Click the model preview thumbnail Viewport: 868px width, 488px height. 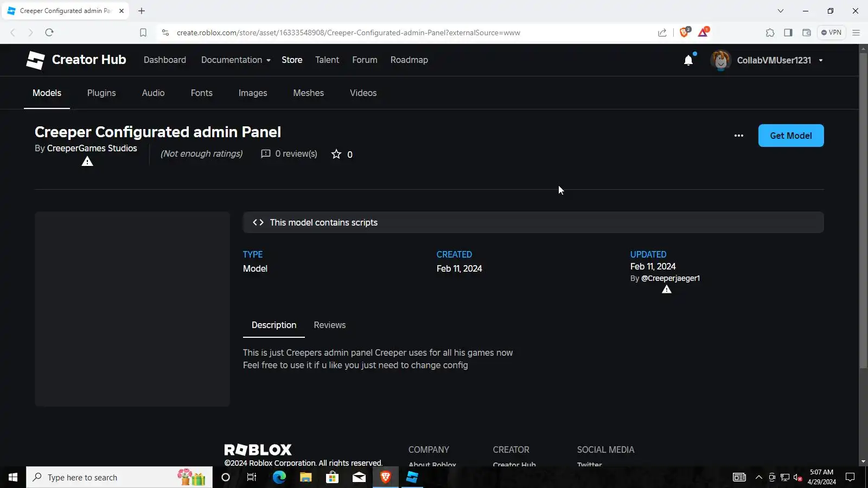132,309
